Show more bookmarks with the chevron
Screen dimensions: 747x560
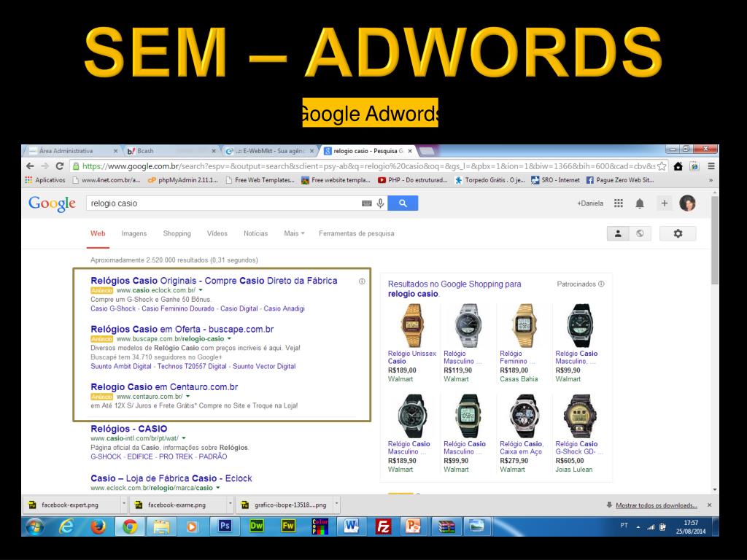click(x=711, y=181)
